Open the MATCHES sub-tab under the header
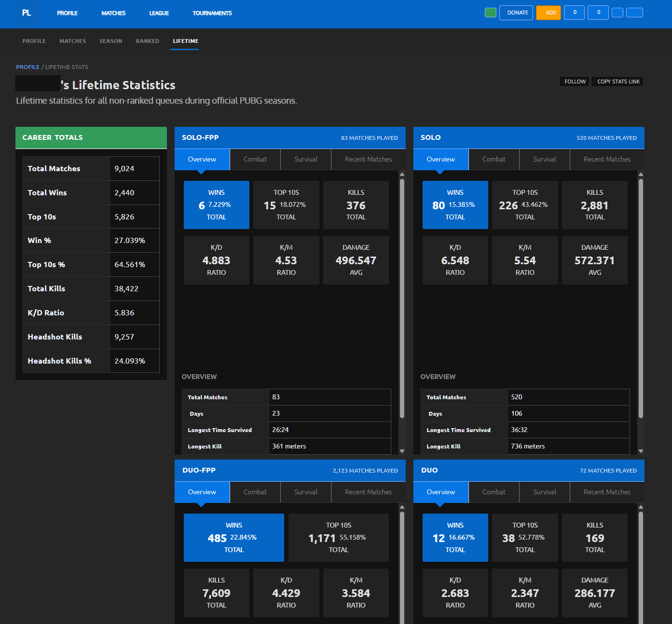 coord(73,41)
